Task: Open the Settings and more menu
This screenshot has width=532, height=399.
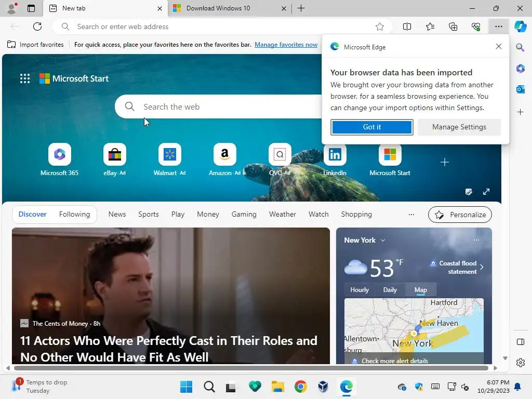Action: coord(498,26)
